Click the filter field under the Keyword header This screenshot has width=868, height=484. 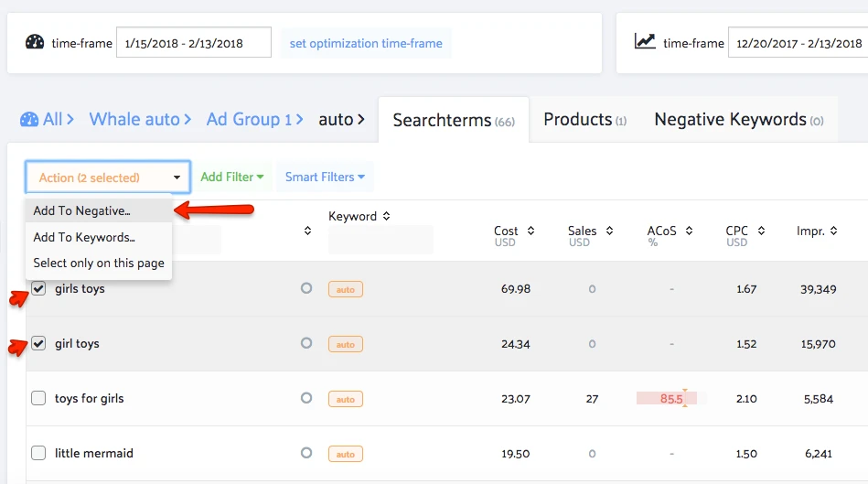coord(380,240)
